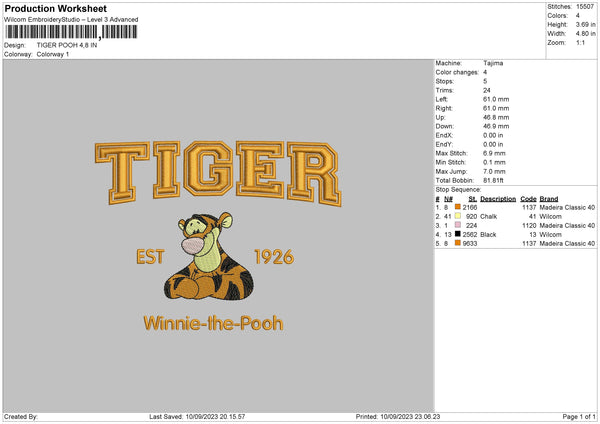Select the Left measurement 61.0 mm
Screen dimensions: 600x424
(x=496, y=99)
